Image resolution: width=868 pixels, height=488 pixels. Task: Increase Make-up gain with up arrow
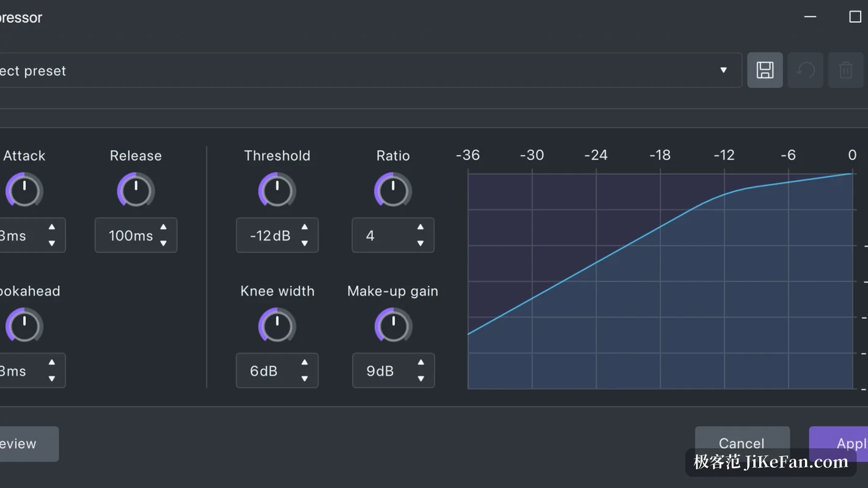click(x=421, y=363)
